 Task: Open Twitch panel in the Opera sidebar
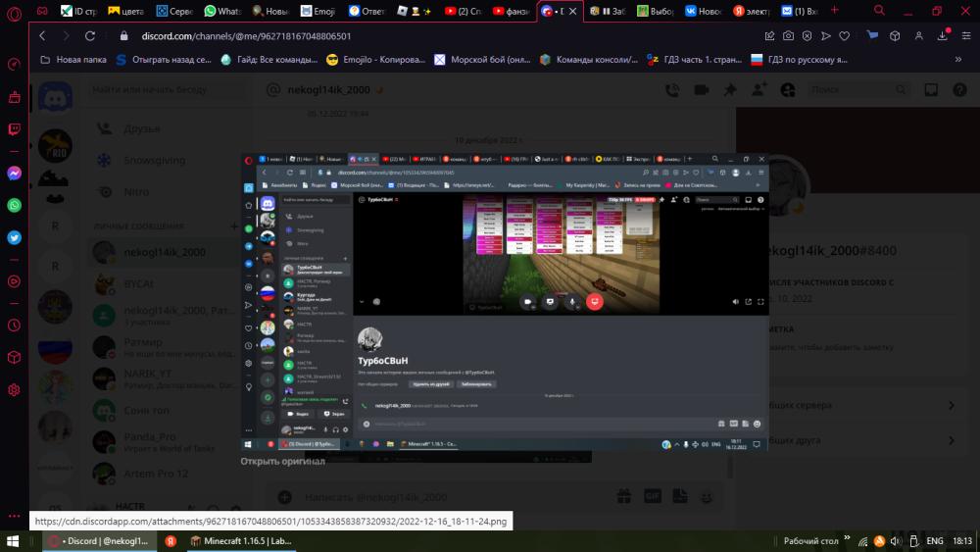(x=14, y=128)
